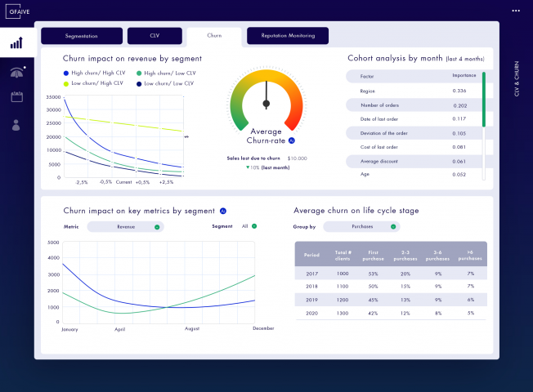
Task: Toggle High churn/ Low CLV legend
Action: (166, 73)
